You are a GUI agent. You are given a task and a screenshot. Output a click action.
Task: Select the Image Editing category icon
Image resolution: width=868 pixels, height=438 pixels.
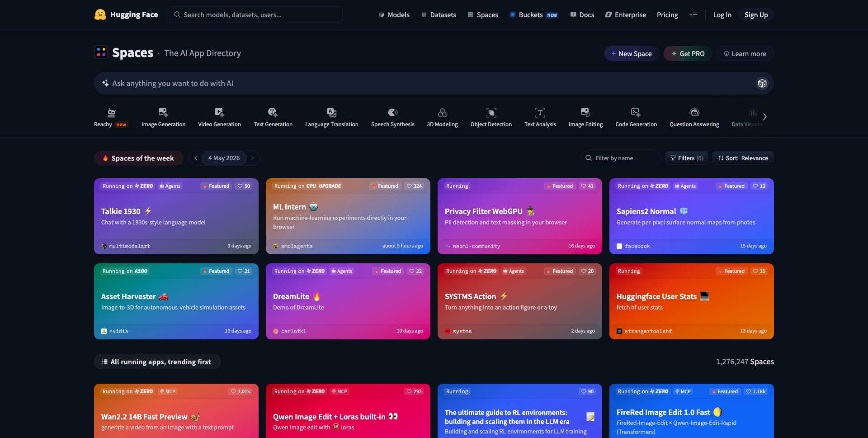(x=585, y=112)
